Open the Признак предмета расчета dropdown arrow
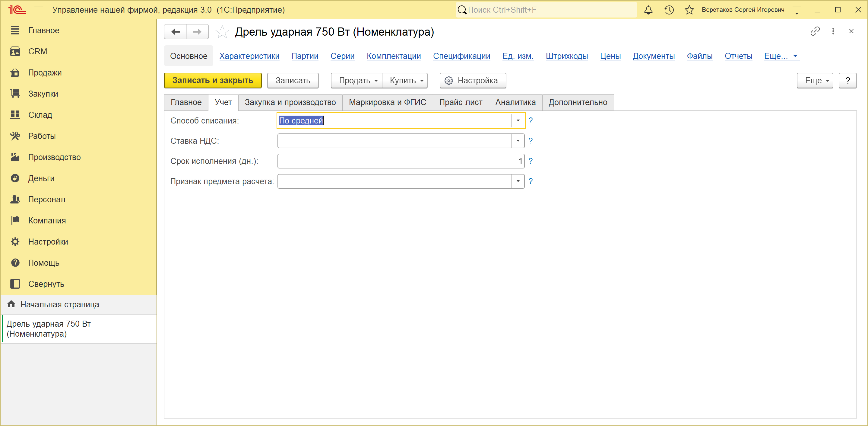Screen dimensions: 868x426 518,181
